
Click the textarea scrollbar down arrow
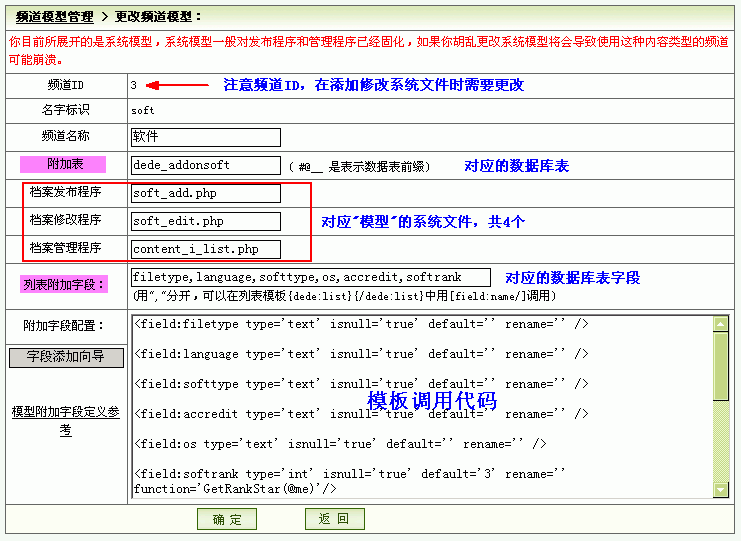point(721,489)
